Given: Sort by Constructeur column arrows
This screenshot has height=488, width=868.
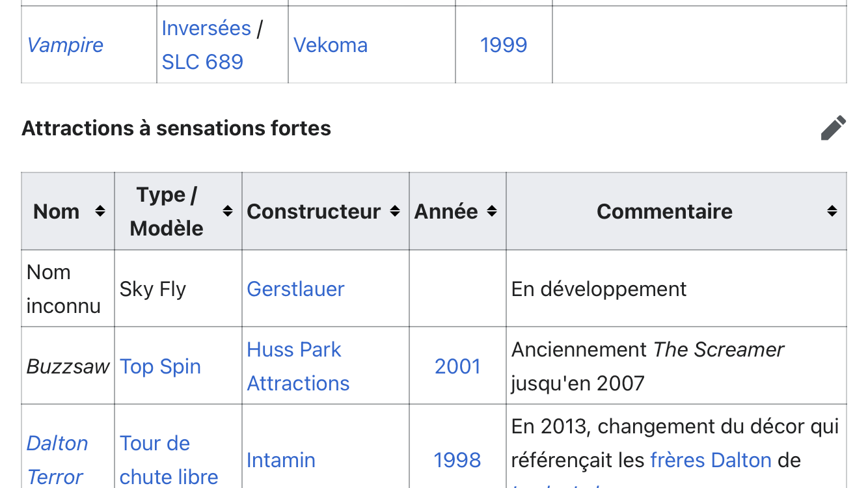Looking at the screenshot, I should coord(394,211).
